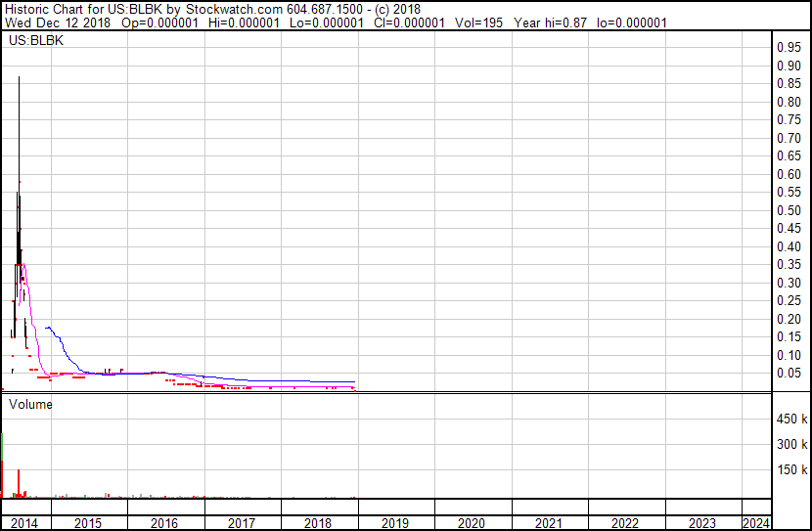Select the 2016 year label on timeline

[164, 523]
